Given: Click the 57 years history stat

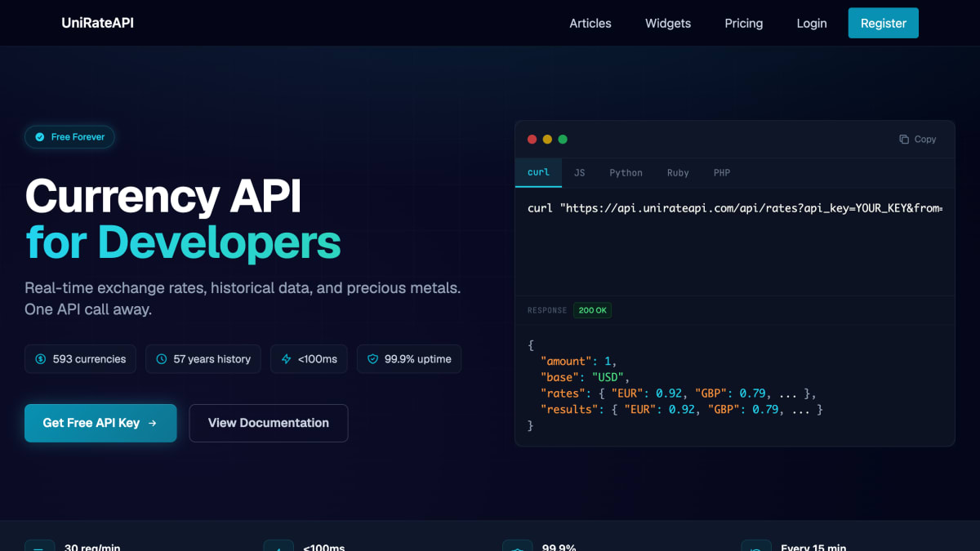Looking at the screenshot, I should tap(203, 359).
